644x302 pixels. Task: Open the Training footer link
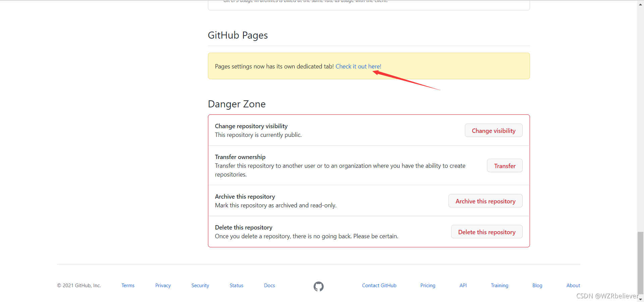(x=499, y=286)
